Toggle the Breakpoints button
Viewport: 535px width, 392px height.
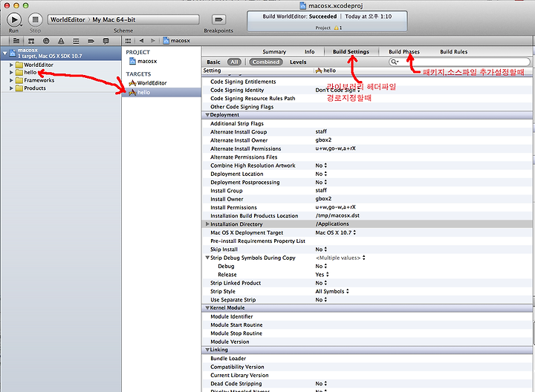click(x=218, y=20)
